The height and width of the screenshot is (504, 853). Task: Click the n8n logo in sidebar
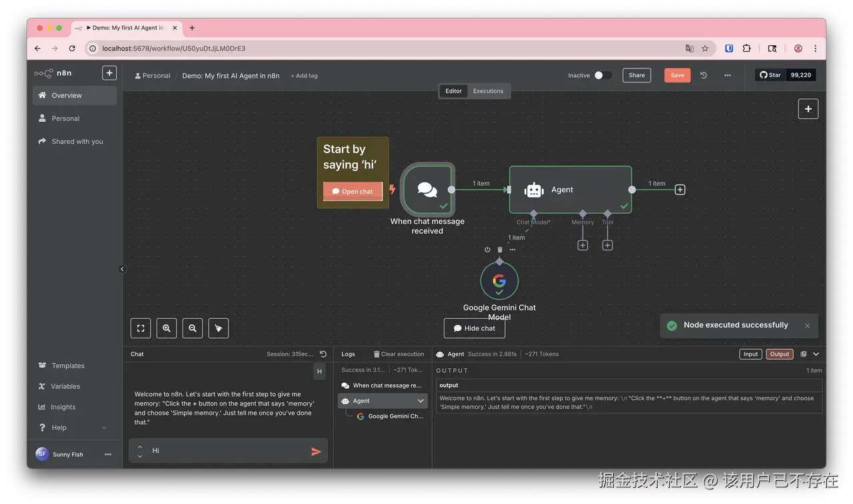pos(53,73)
